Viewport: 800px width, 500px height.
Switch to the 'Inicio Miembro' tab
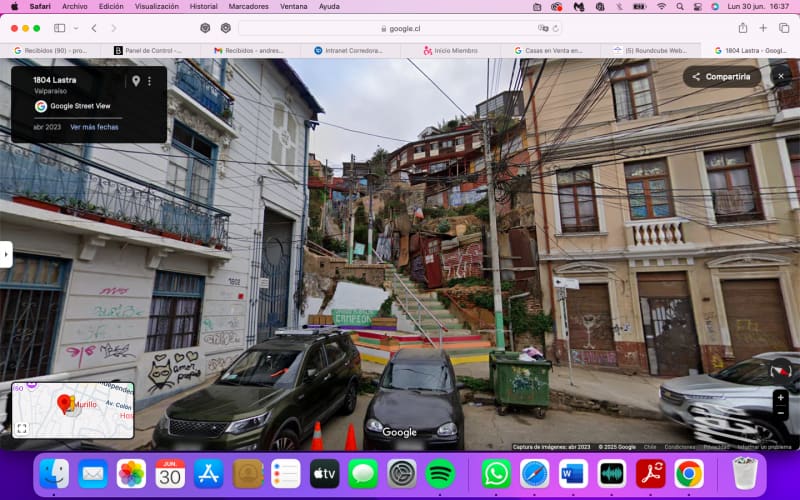(450, 51)
